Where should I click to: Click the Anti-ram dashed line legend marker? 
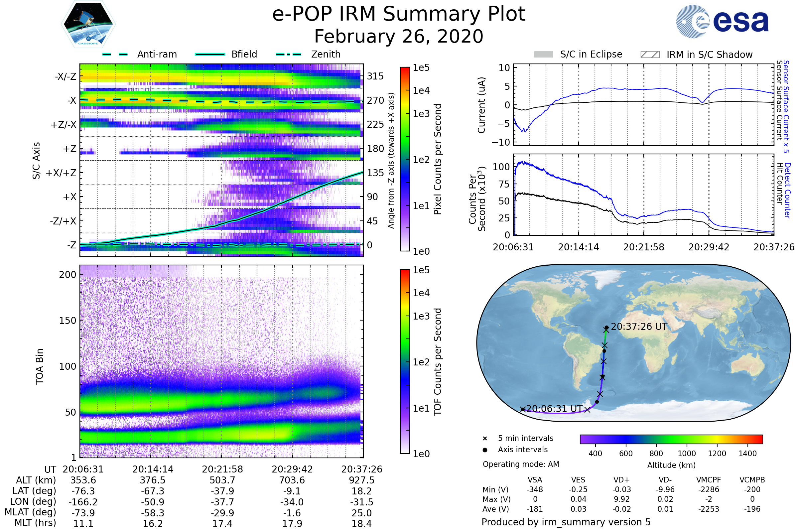(x=115, y=54)
